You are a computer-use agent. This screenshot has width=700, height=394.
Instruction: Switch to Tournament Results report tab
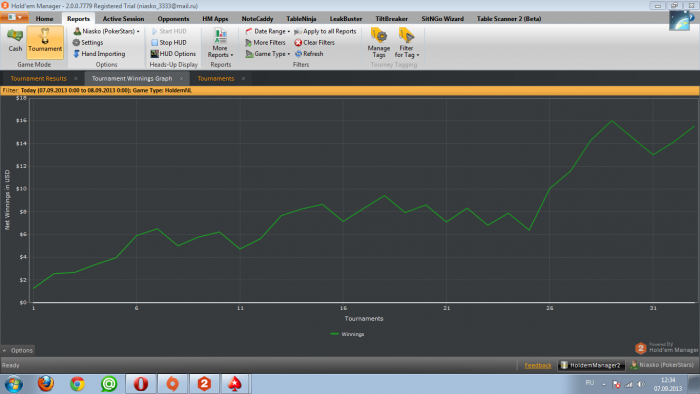[38, 79]
